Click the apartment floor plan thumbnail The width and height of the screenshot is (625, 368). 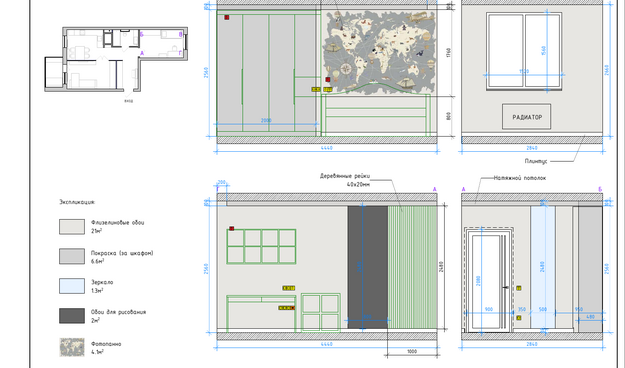point(116,60)
